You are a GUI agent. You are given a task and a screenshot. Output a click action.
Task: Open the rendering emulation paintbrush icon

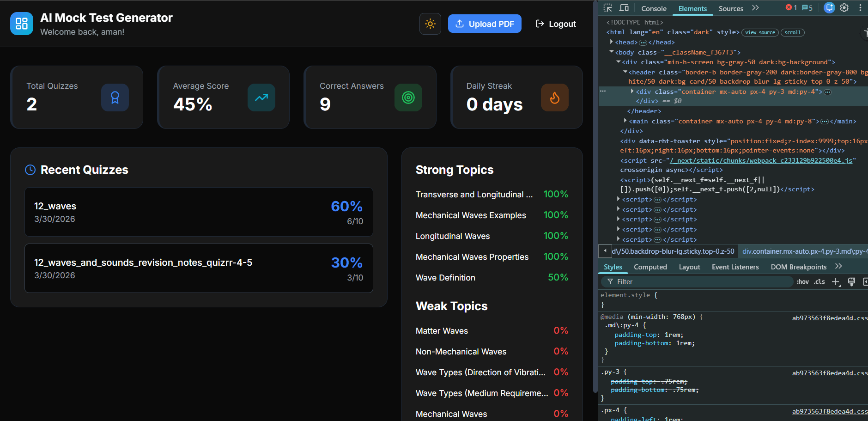tap(851, 282)
